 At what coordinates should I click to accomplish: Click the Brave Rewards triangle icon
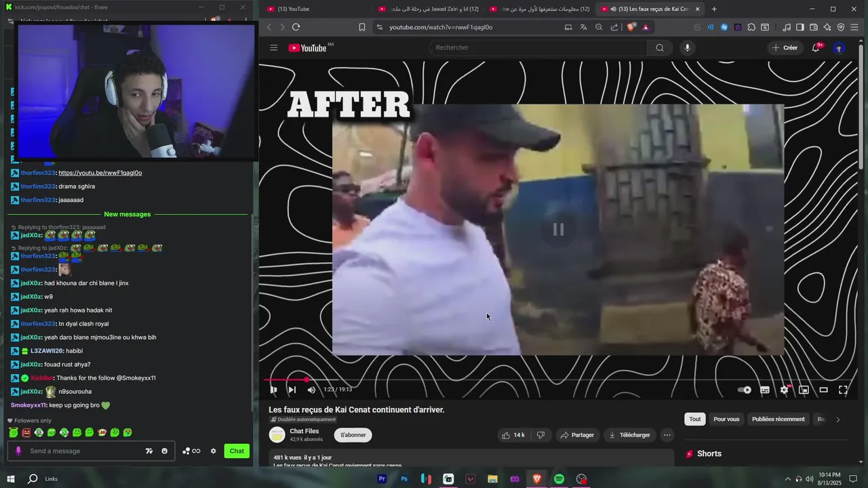pos(646,27)
